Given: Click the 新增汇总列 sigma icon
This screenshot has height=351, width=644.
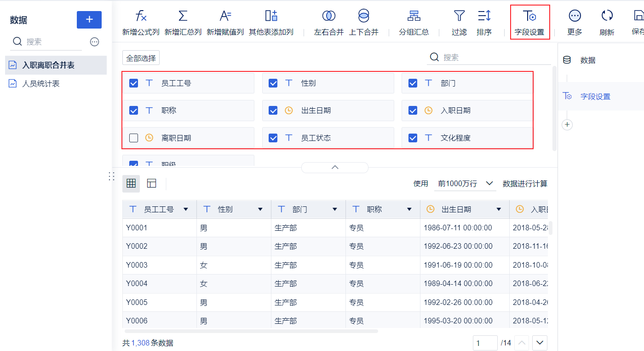Looking at the screenshot, I should point(183,16).
